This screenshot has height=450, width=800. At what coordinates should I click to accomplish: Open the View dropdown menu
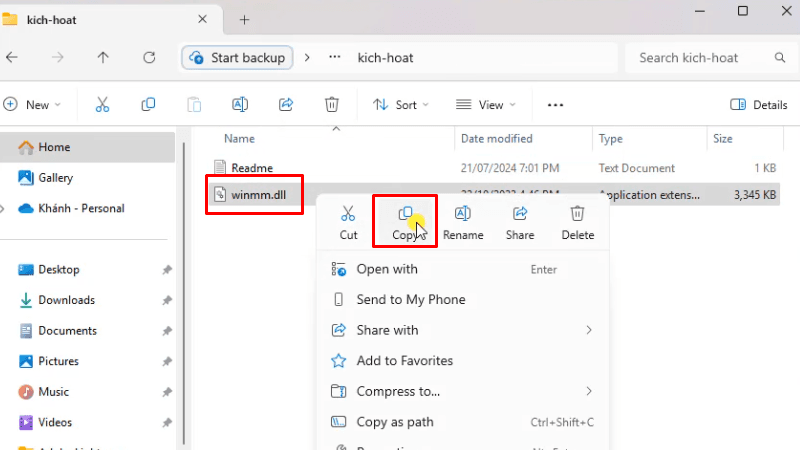click(485, 105)
